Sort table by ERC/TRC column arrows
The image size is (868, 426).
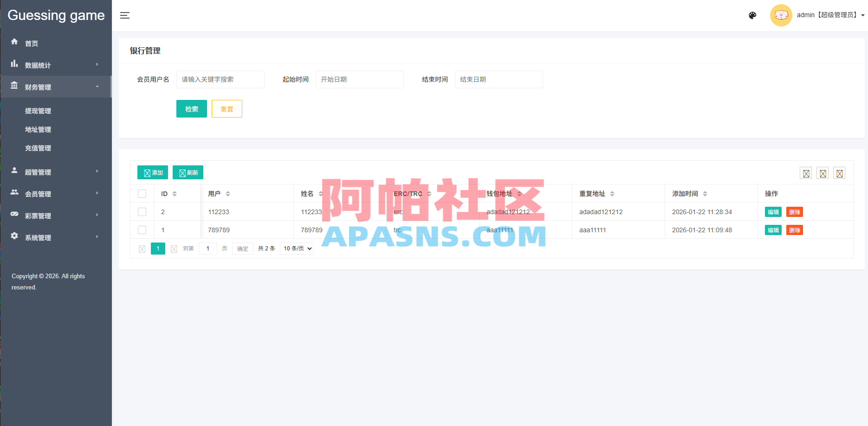point(429,194)
